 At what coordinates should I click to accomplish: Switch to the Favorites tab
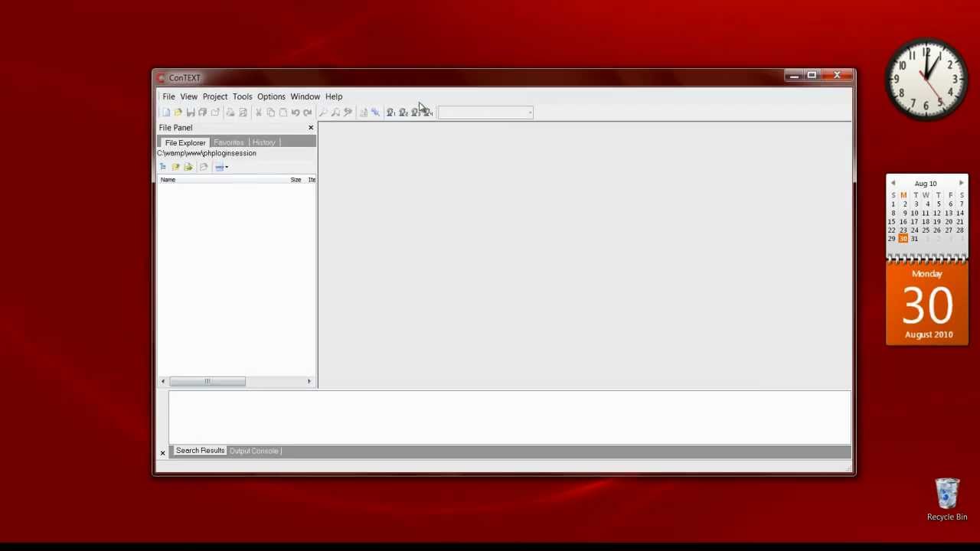tap(228, 142)
